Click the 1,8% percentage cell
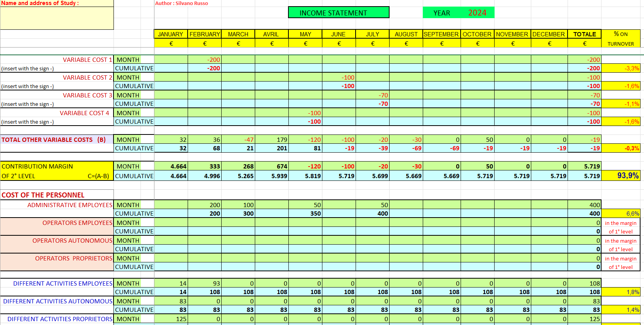The image size is (644, 325). click(621, 292)
